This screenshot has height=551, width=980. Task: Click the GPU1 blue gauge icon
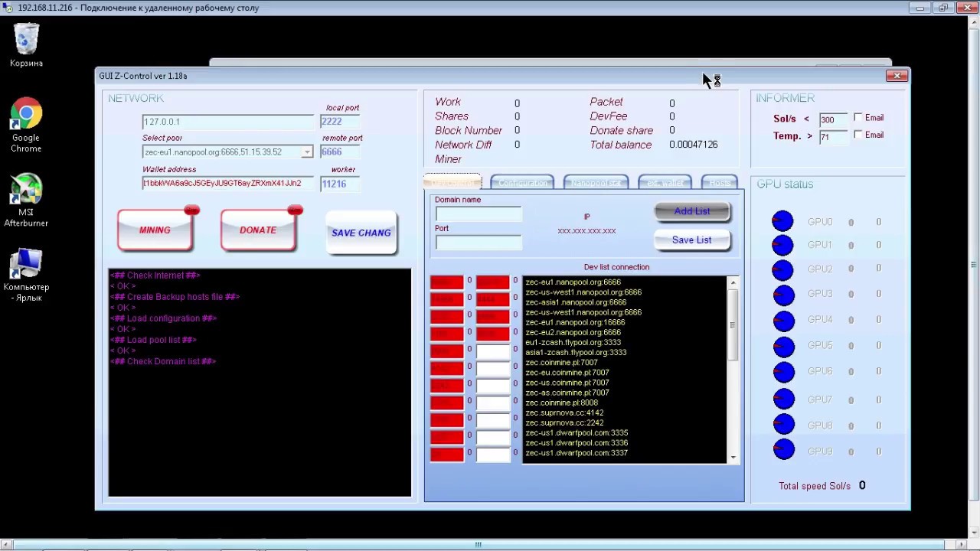click(x=782, y=245)
